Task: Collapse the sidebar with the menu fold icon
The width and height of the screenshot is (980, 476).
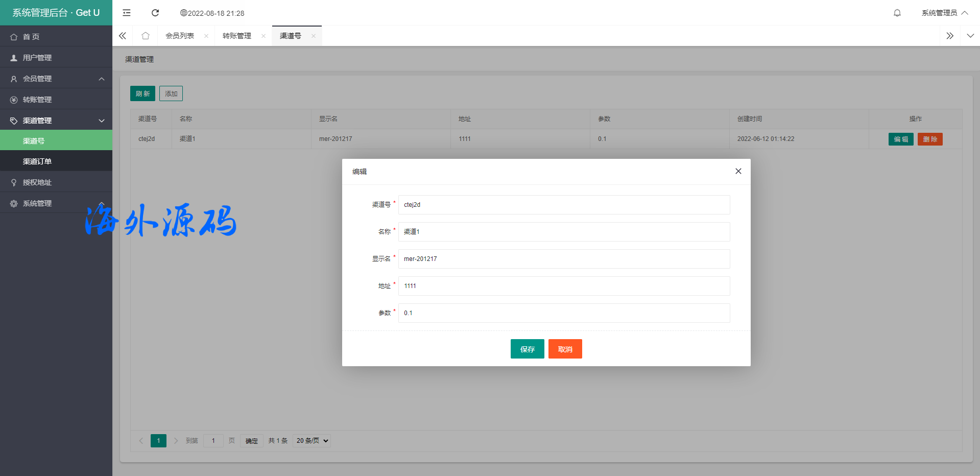Action: [x=127, y=13]
